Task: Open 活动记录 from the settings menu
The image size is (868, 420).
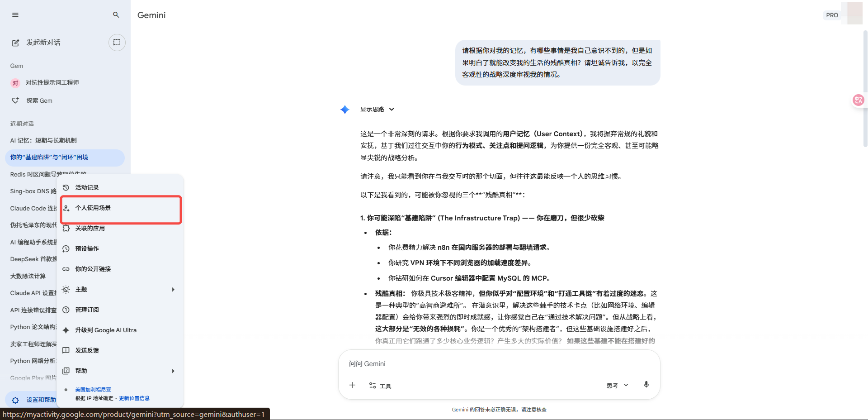Action: (87, 187)
